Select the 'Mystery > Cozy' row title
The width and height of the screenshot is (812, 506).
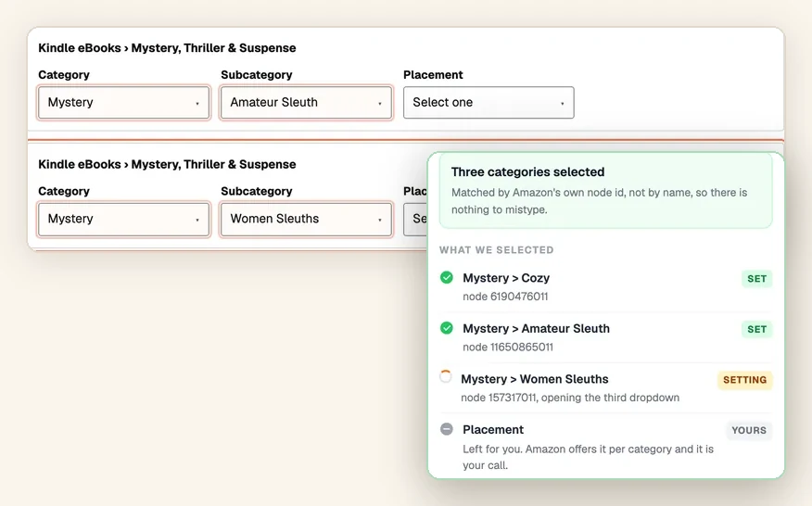click(506, 278)
